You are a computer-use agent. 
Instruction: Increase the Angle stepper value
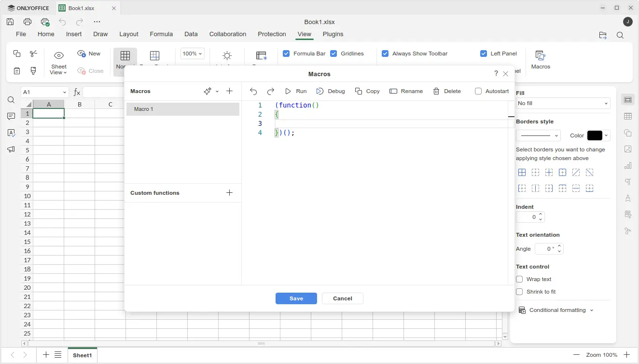click(559, 246)
